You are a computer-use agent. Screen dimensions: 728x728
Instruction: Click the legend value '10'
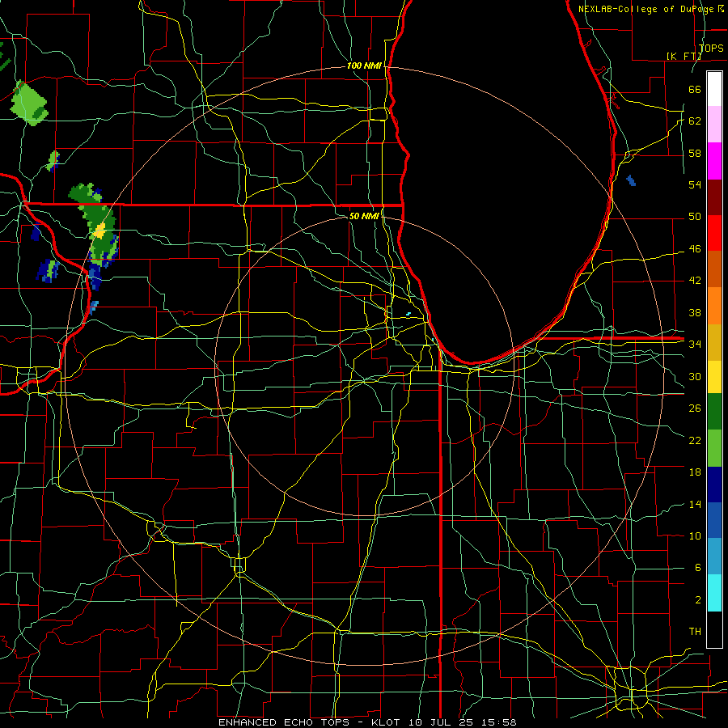(x=695, y=535)
